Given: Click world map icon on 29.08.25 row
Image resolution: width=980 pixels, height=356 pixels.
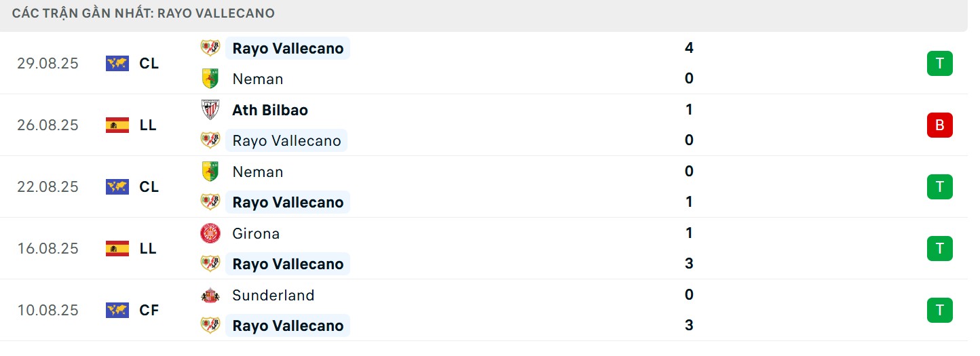Looking at the screenshot, I should coord(117,63).
